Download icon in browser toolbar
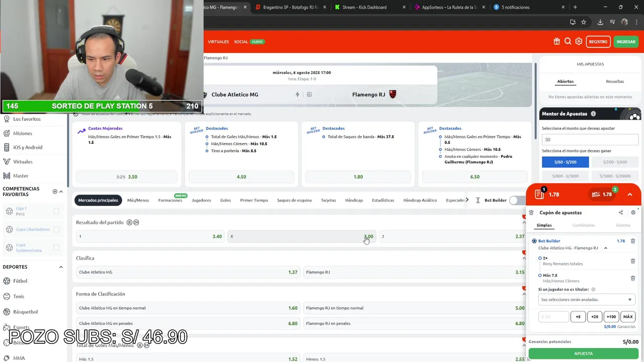 [x=600, y=22]
